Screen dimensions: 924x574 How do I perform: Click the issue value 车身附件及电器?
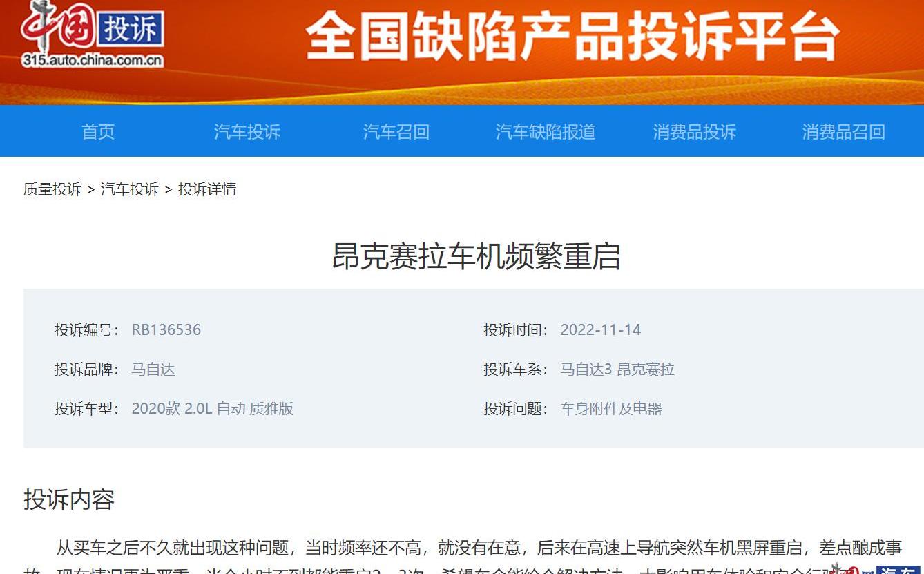coord(611,409)
